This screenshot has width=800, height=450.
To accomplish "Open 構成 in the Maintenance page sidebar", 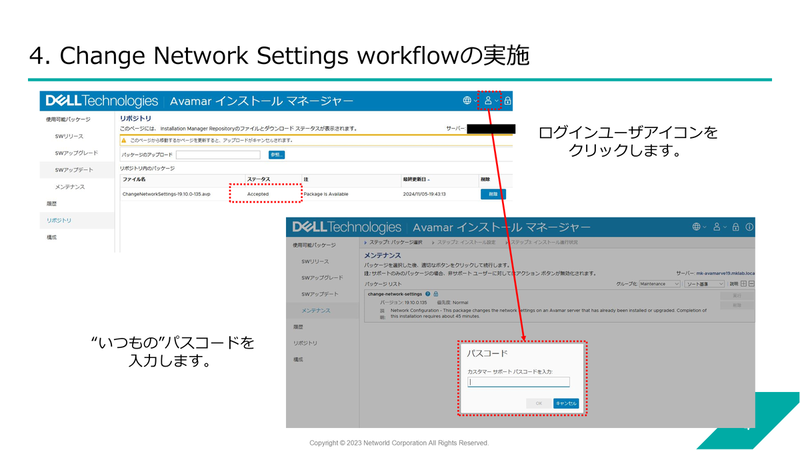I will [x=298, y=359].
